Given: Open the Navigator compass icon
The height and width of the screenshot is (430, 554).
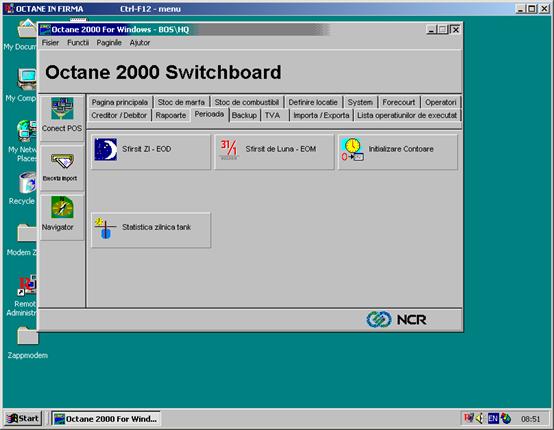Looking at the screenshot, I should [x=62, y=207].
